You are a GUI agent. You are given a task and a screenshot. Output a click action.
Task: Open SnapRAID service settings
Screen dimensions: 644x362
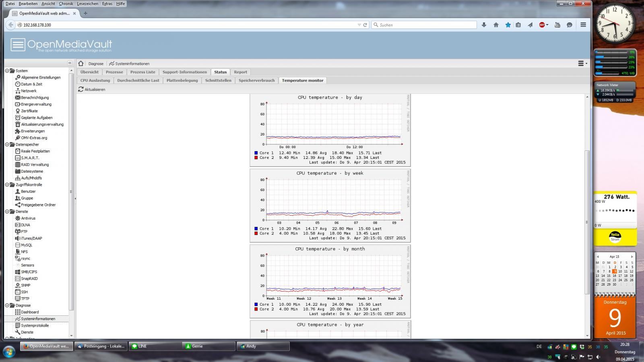point(29,278)
